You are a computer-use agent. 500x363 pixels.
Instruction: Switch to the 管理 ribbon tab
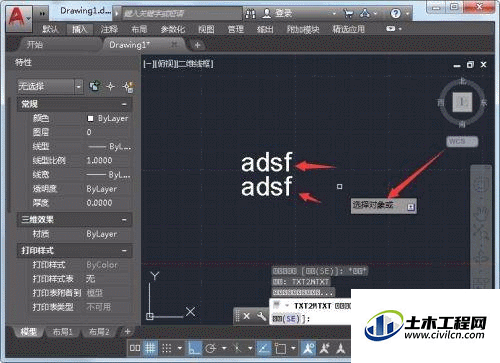(236, 29)
